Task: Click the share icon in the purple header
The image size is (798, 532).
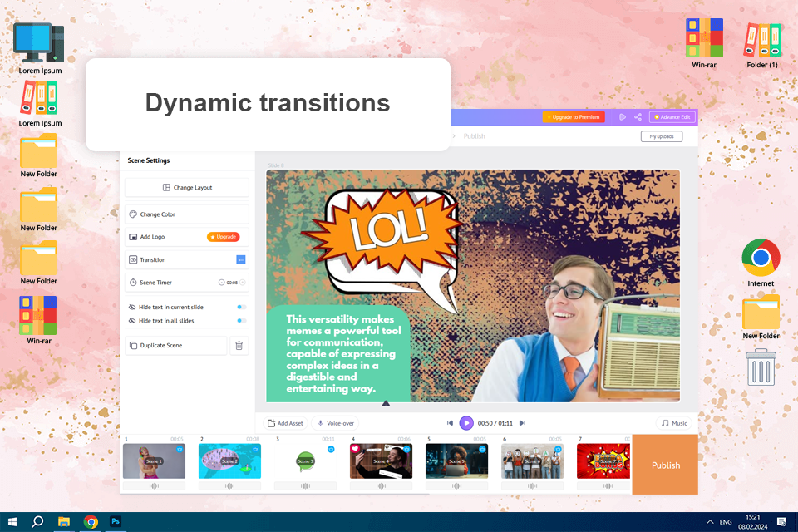Action: click(x=638, y=117)
